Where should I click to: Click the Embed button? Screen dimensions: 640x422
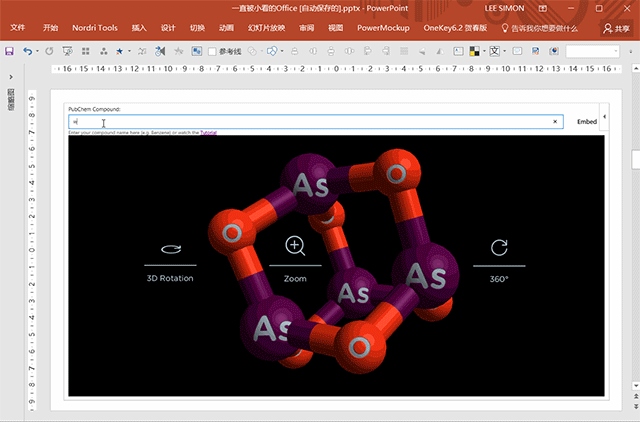point(587,122)
